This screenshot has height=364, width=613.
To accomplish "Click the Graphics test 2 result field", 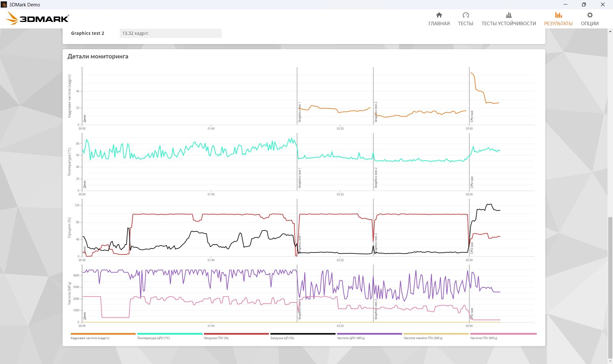I will click(170, 33).
